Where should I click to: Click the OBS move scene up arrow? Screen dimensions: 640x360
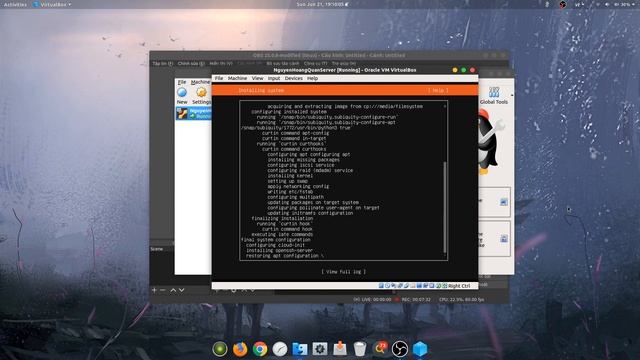pyautogui.click(x=173, y=290)
